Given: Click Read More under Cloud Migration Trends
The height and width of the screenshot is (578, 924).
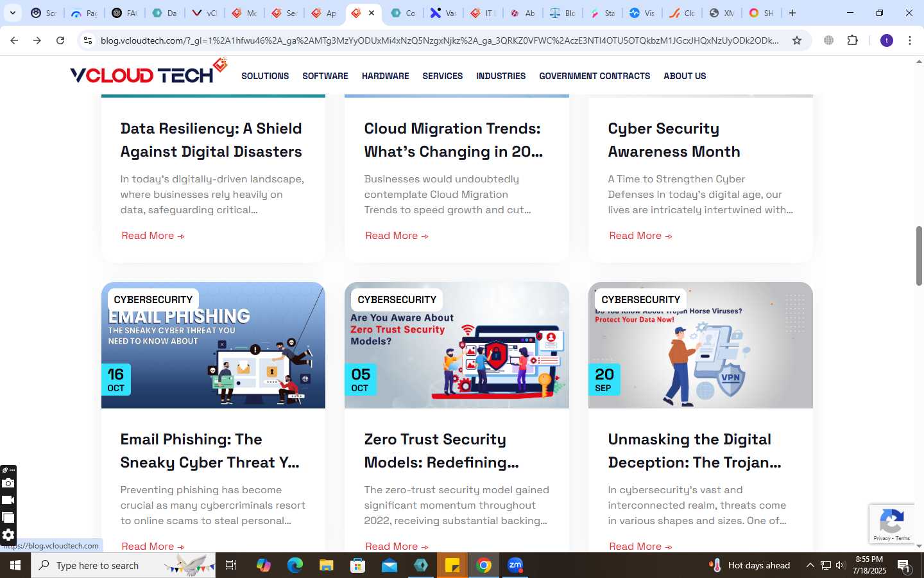Looking at the screenshot, I should [397, 236].
